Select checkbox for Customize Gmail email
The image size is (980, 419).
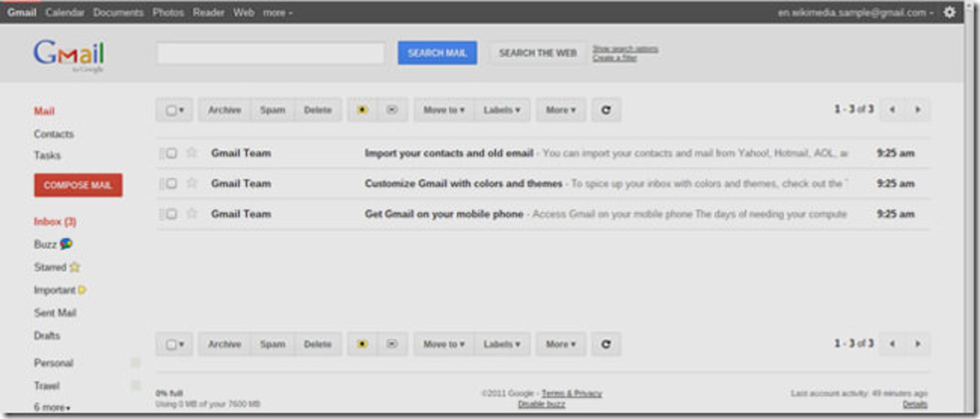pos(171,183)
